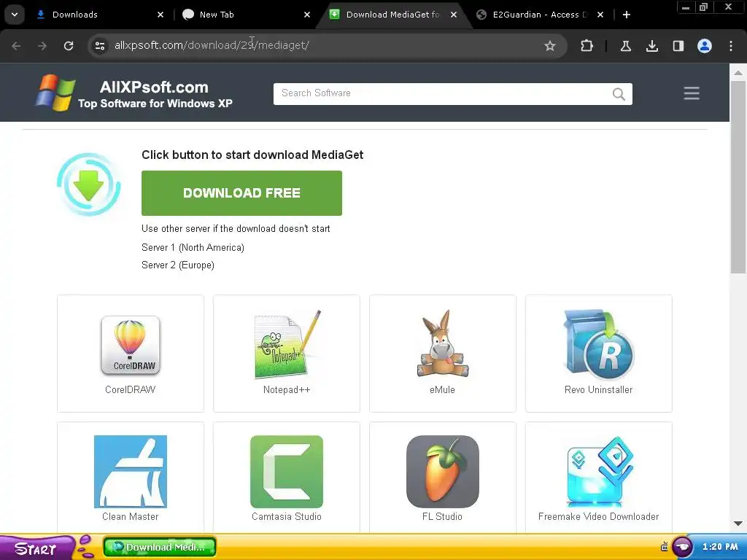Click the AllXPsoft.com site title
747x560 pixels.
154,87
